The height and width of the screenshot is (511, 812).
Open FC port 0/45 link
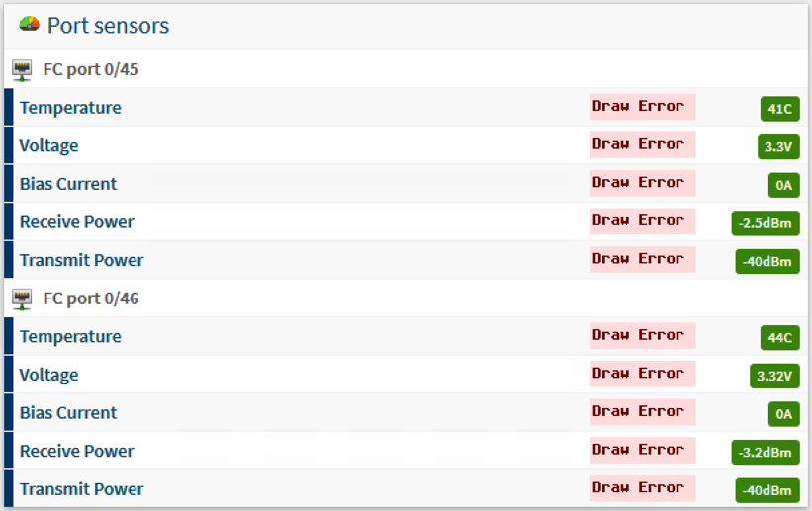click(x=91, y=69)
